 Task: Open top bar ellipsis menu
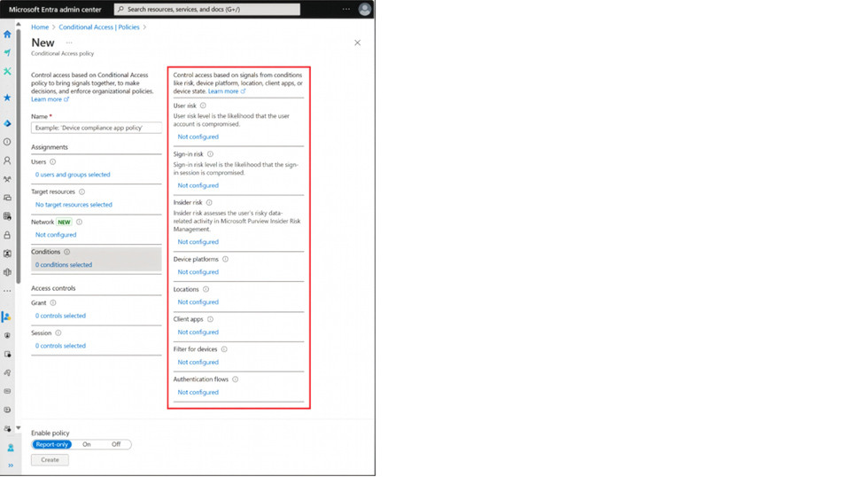coord(346,9)
